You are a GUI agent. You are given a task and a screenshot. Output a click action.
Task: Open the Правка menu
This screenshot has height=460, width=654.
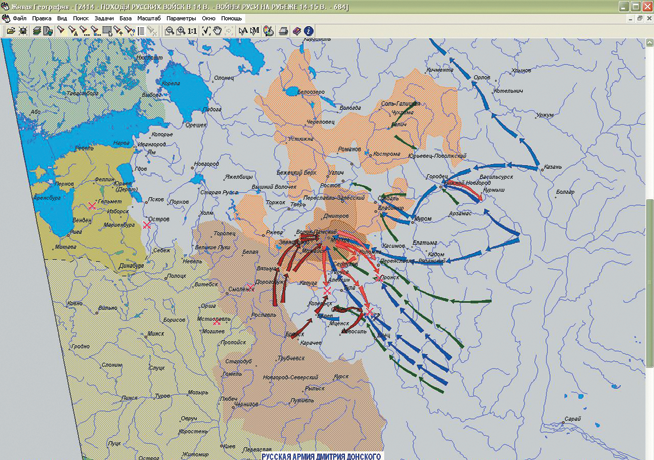[42, 19]
